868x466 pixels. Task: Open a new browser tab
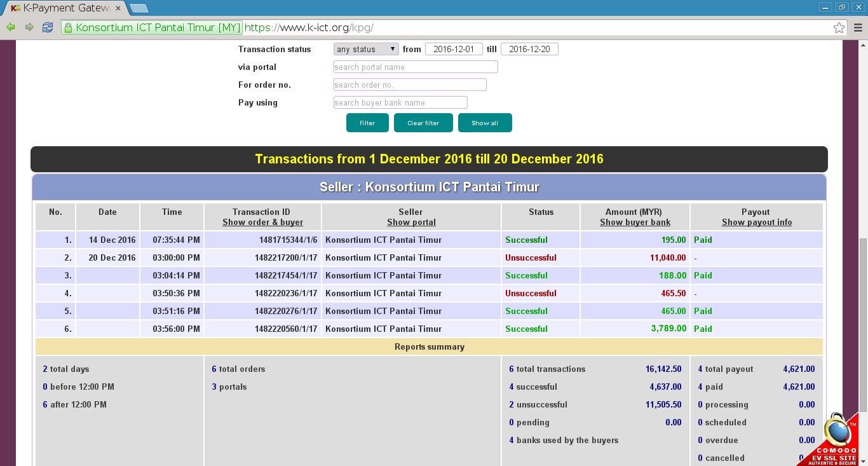coord(139,8)
